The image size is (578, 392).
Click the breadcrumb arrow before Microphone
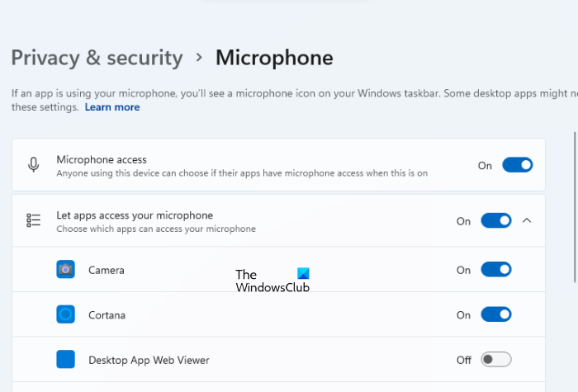(199, 58)
